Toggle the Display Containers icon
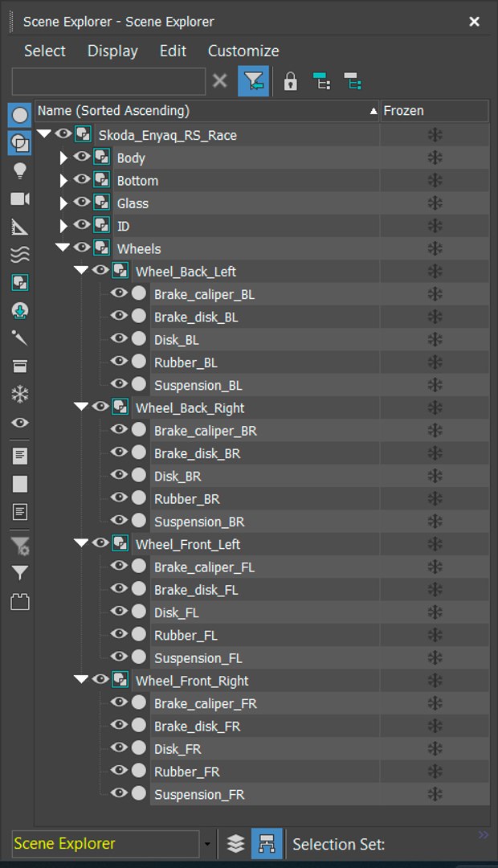 (20, 366)
